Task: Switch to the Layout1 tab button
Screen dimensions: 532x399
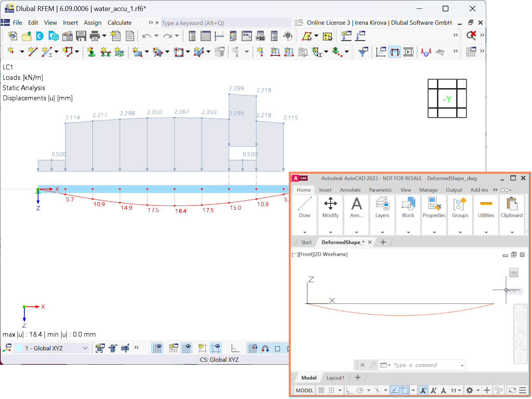Action: [x=335, y=377]
